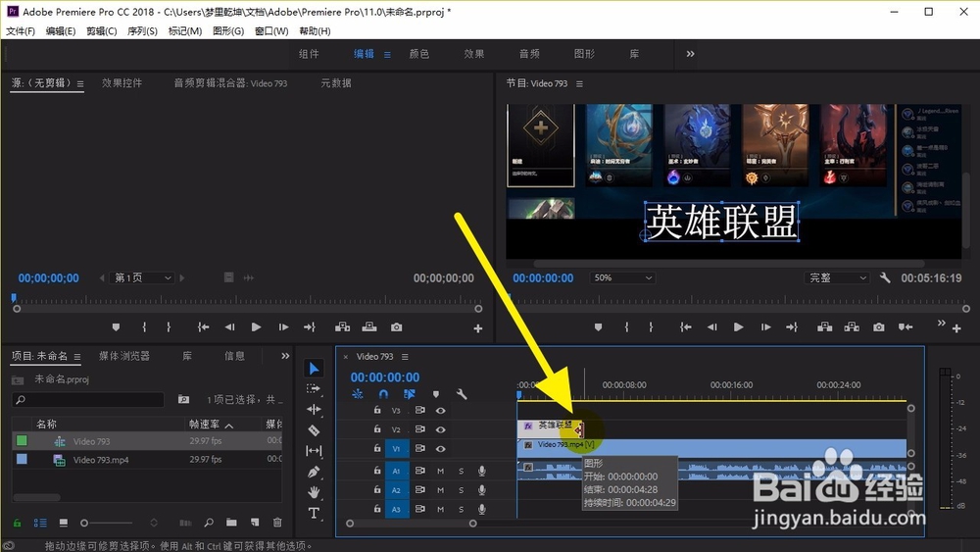Toggle V2 track eye visibility

[x=441, y=429]
